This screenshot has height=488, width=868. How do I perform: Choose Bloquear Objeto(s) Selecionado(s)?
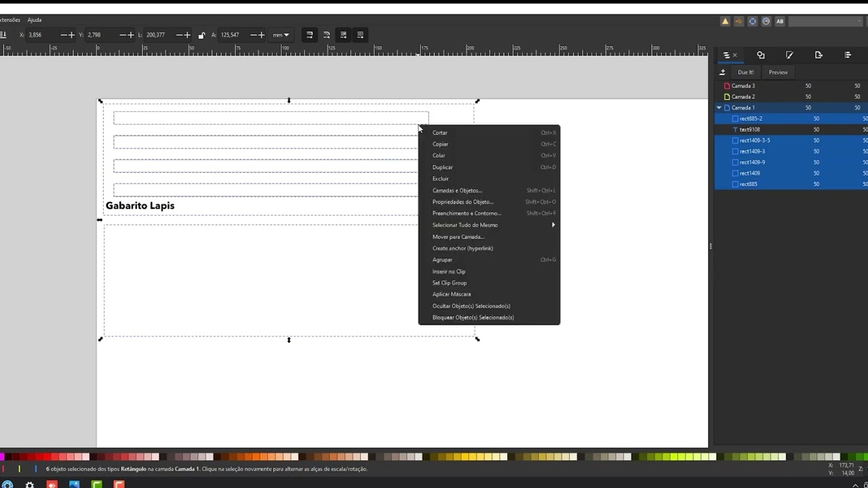489,318
